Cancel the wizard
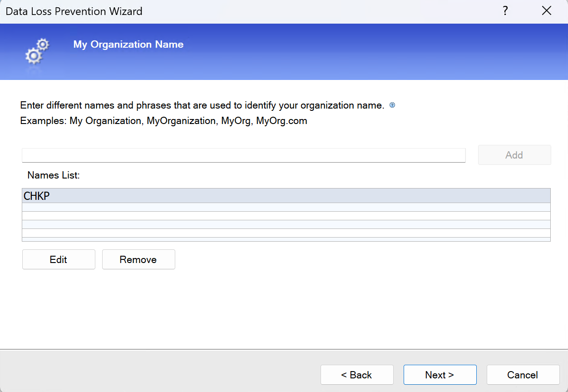 [523, 375]
